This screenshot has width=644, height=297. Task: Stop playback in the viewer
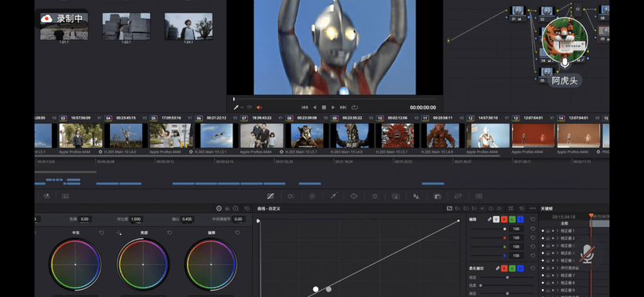(x=324, y=107)
